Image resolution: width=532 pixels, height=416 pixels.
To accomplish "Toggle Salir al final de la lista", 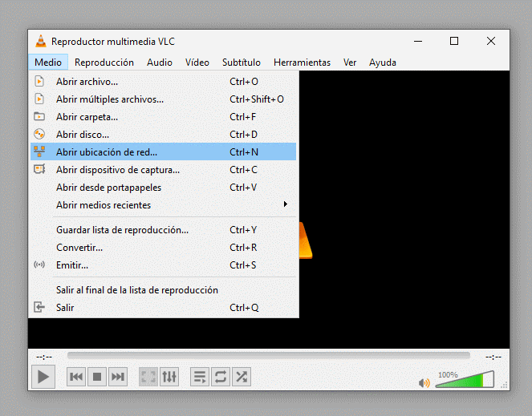I will click(163, 290).
